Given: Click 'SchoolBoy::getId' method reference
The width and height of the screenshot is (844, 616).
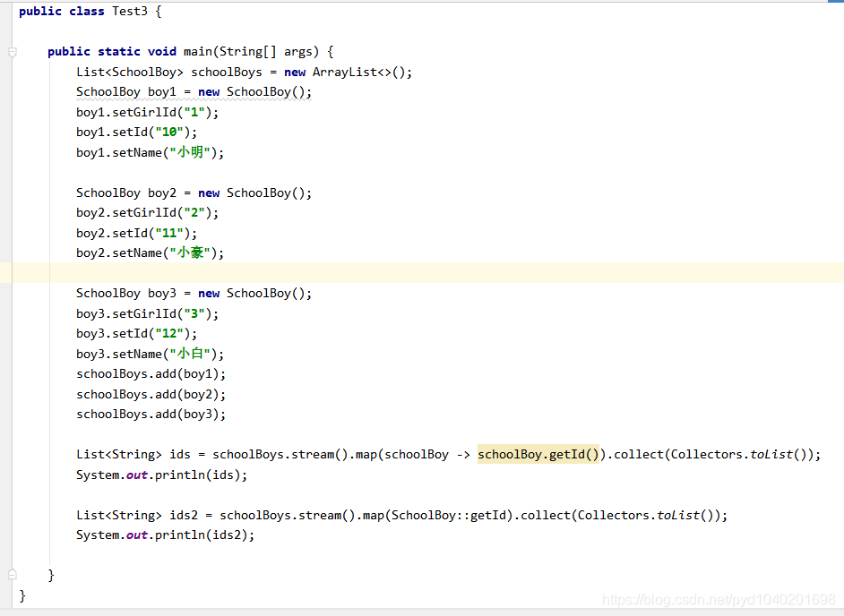Looking at the screenshot, I should click(x=449, y=516).
